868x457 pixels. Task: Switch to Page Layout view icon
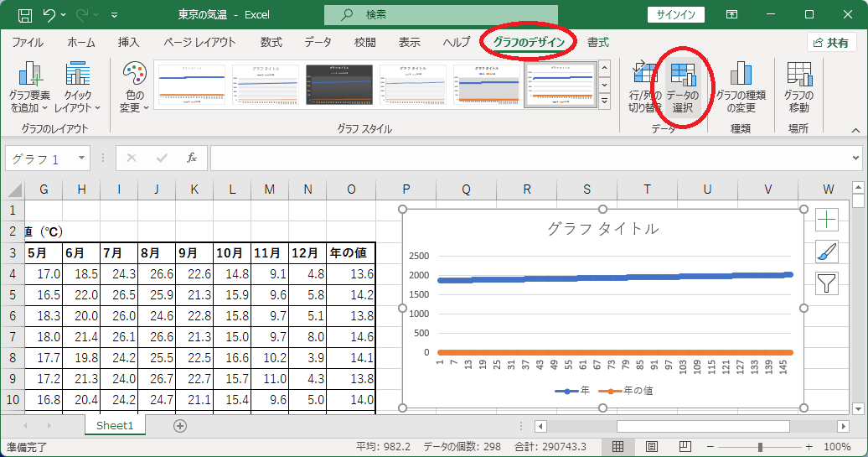(652, 446)
